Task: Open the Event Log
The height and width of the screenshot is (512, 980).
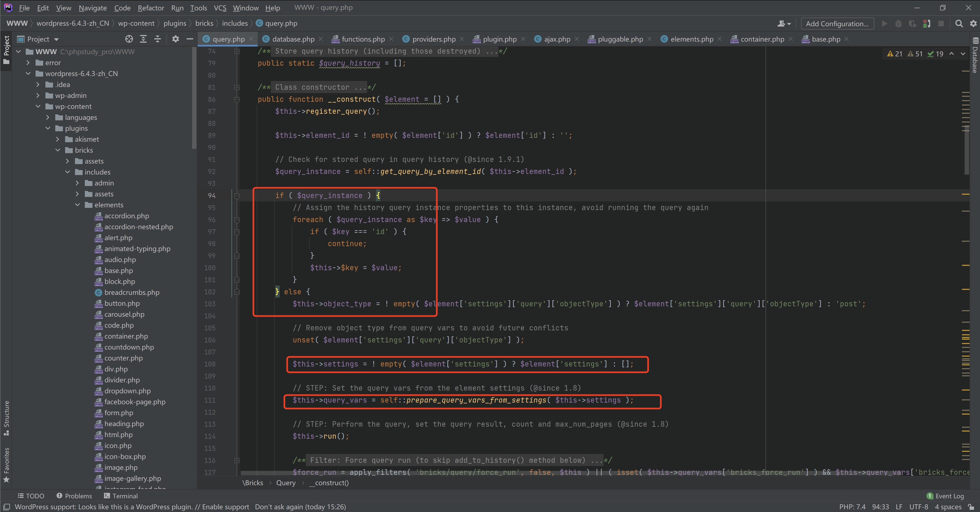Action: [945, 496]
